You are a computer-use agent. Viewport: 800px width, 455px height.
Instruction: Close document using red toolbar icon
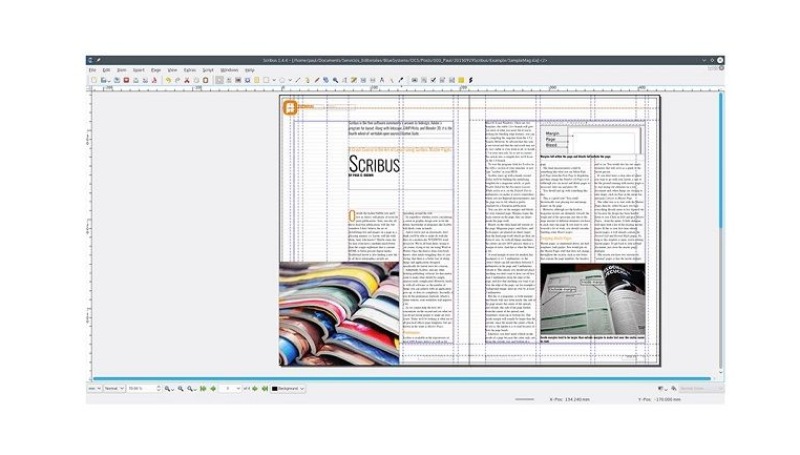[126, 80]
